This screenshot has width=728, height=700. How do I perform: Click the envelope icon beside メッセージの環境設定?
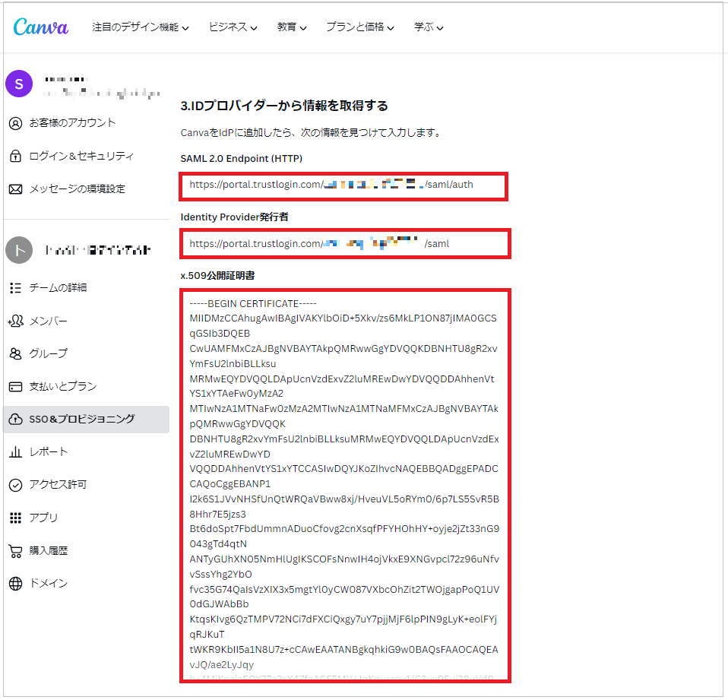click(15, 189)
